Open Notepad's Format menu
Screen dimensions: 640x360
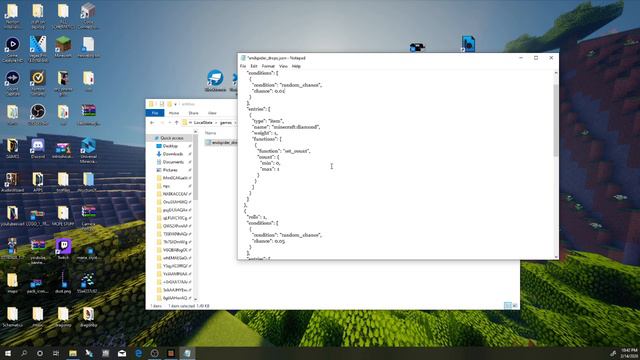point(268,66)
